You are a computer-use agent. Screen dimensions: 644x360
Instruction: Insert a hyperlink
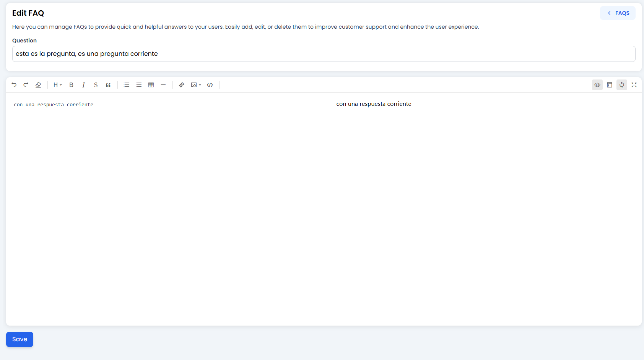tap(182, 85)
